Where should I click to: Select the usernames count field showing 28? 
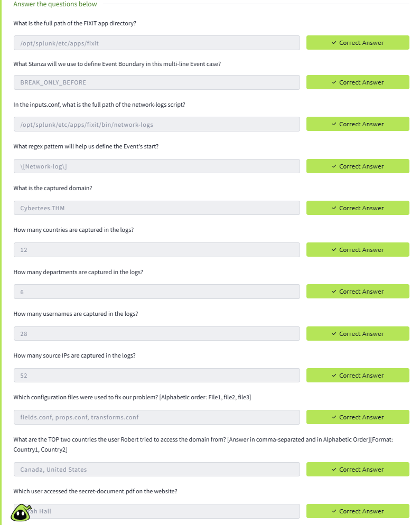pyautogui.click(x=156, y=334)
